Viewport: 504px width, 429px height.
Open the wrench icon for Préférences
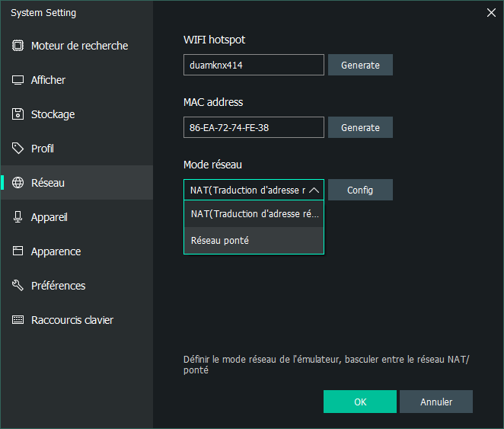tap(18, 285)
